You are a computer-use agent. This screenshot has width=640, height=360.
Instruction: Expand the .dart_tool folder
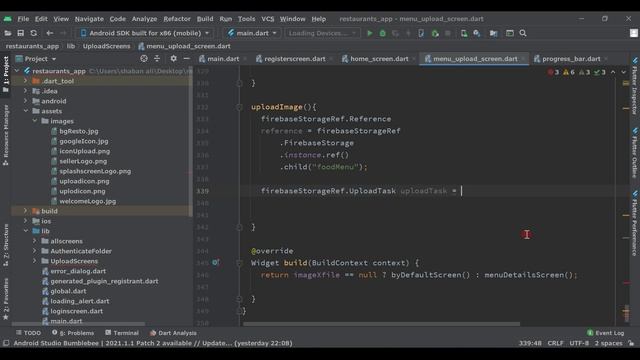tap(25, 81)
